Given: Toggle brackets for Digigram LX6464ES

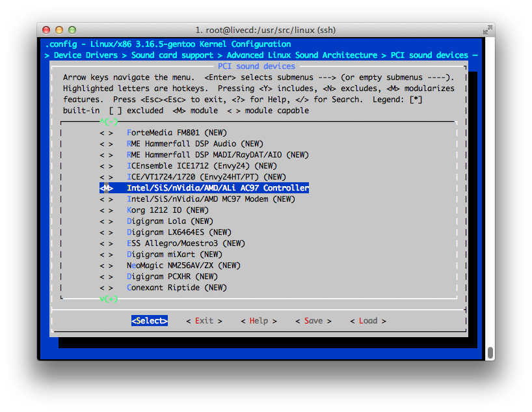Looking at the screenshot, I should coord(106,232).
